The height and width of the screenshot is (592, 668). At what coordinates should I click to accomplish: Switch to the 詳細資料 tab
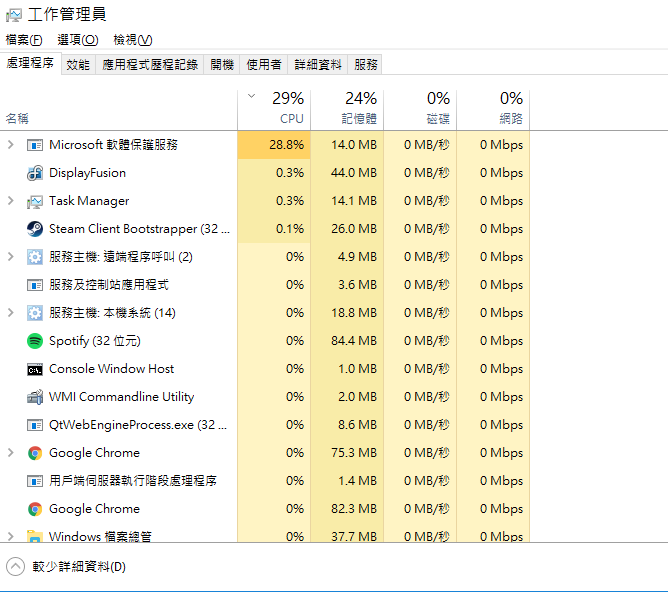(x=318, y=65)
